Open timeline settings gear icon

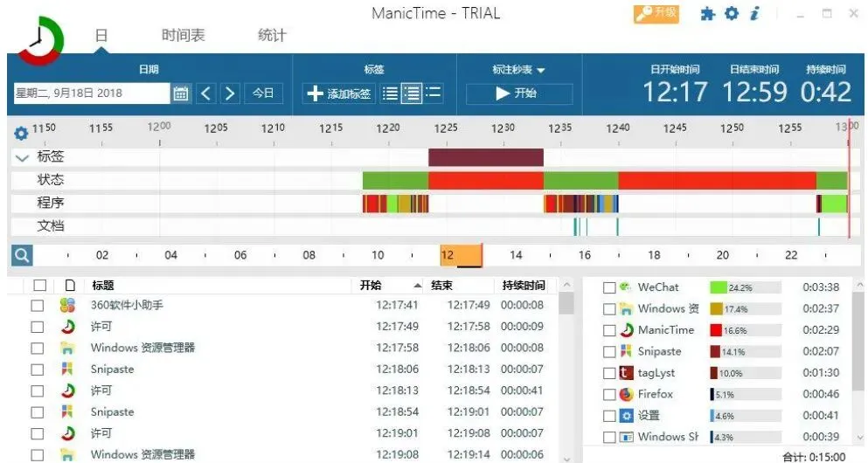(21, 133)
